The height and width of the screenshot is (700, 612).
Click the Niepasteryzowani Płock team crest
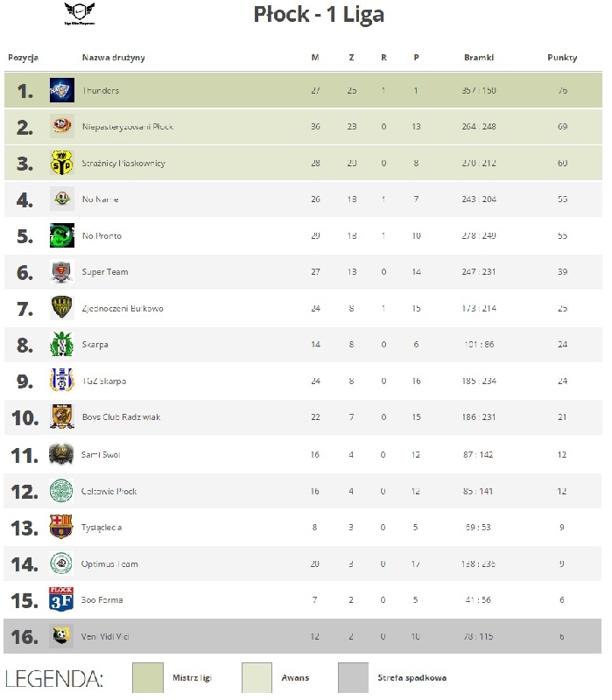coord(61,126)
